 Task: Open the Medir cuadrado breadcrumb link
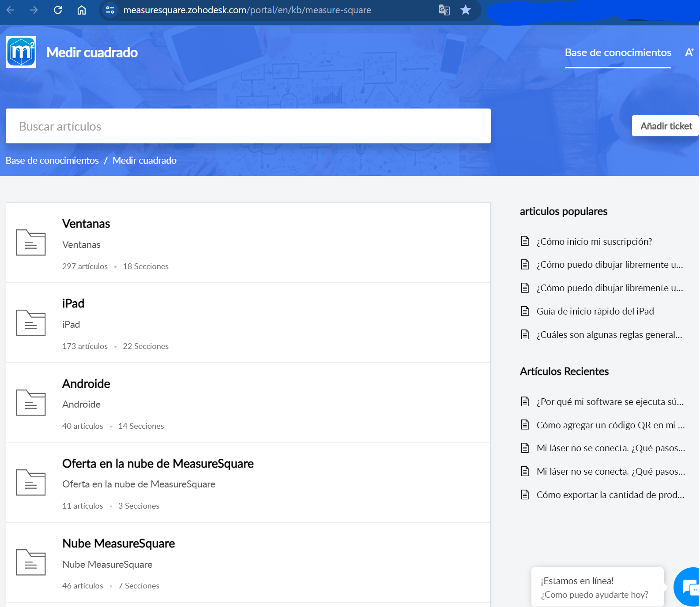click(144, 160)
